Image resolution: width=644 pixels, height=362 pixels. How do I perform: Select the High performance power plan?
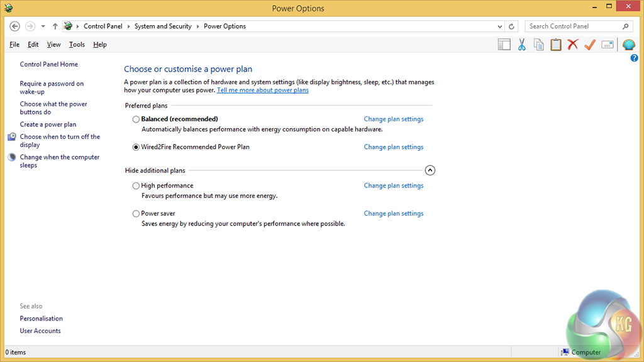[136, 186]
